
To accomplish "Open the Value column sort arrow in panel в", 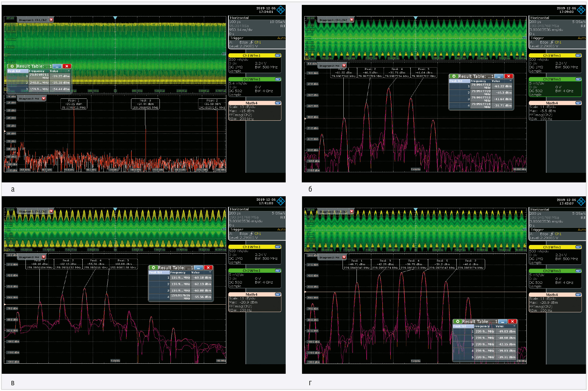I will 210,272.
